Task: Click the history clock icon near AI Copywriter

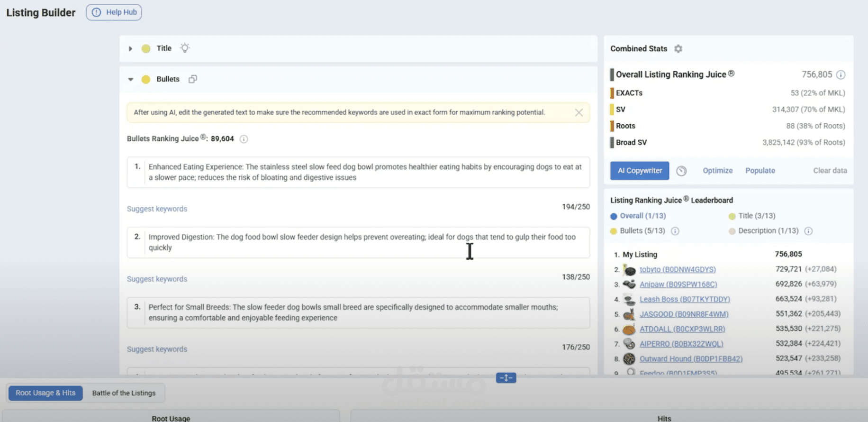Action: click(681, 171)
